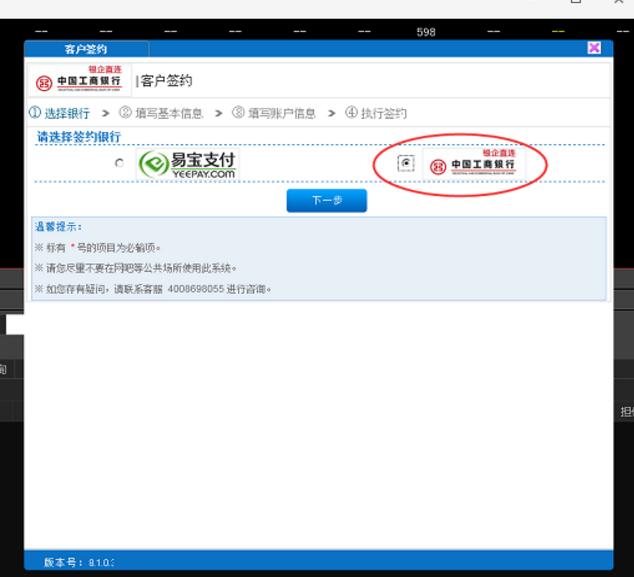Click the 易宝支付 YeePay logo

(x=188, y=164)
